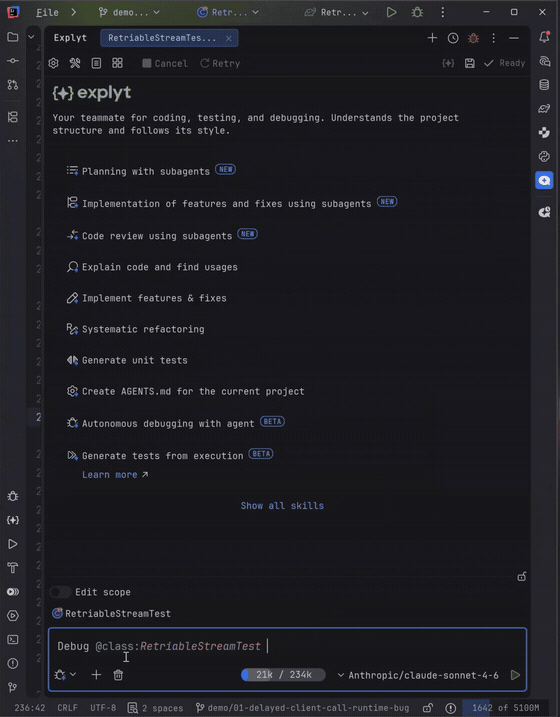
Task: Collapse the project panel chevron in left strip
Action: (x=31, y=37)
